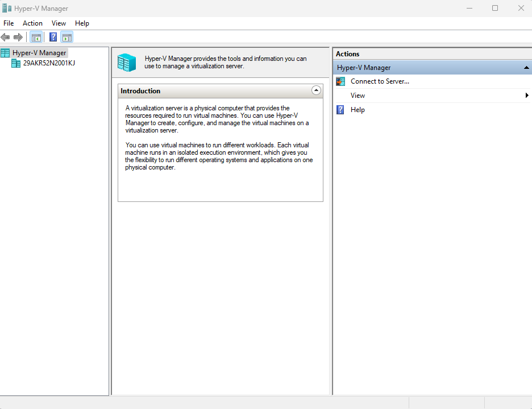Open the blue question mark Help toolbar icon

pyautogui.click(x=53, y=37)
